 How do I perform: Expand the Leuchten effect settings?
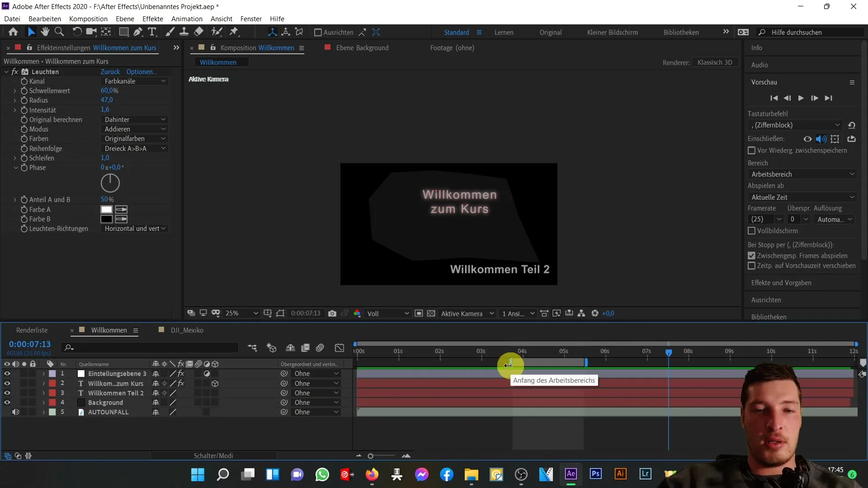[7, 71]
